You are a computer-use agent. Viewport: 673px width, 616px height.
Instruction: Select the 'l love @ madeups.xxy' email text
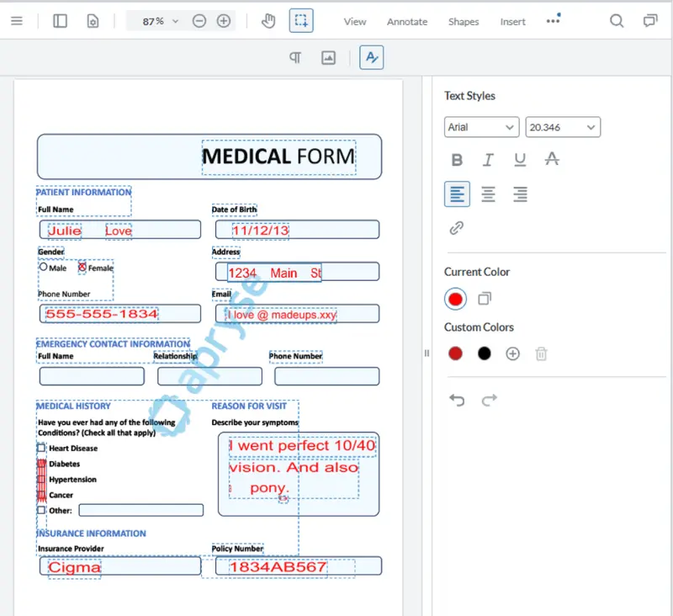[x=282, y=315]
